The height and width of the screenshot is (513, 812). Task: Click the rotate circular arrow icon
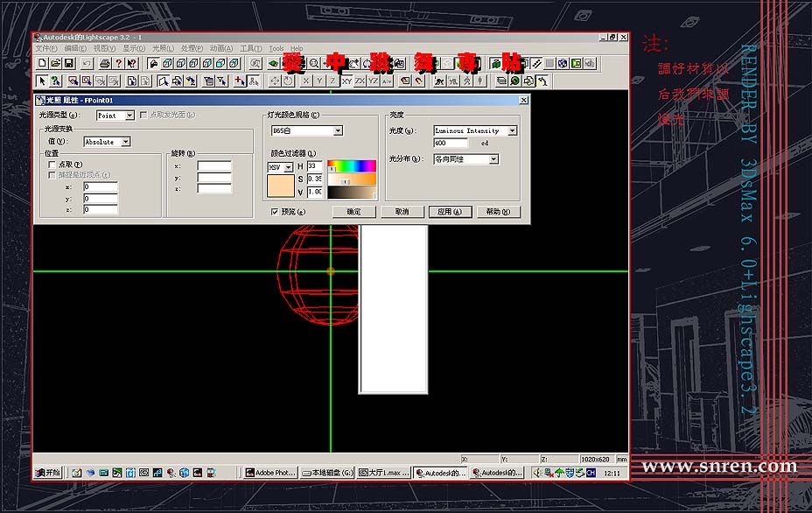[288, 81]
